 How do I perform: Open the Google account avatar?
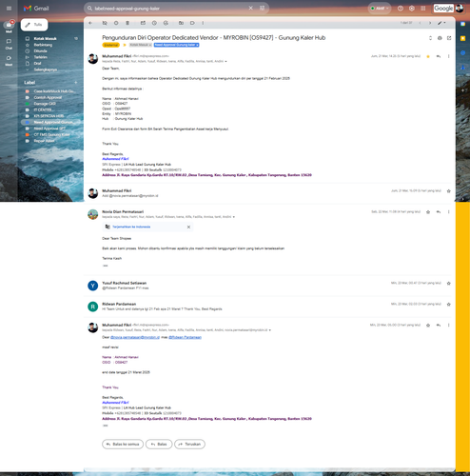pyautogui.click(x=460, y=9)
